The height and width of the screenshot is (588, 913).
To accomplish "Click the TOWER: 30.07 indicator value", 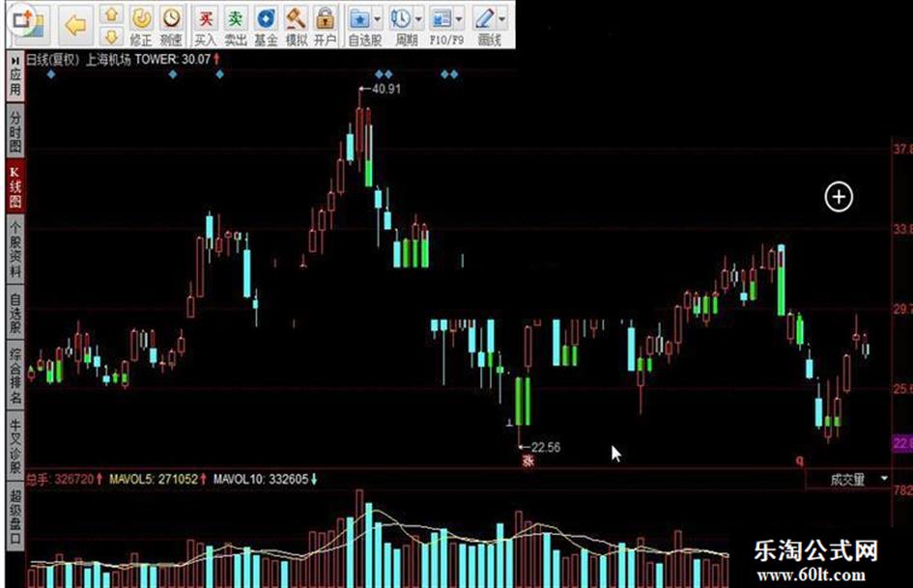I will pos(172,60).
